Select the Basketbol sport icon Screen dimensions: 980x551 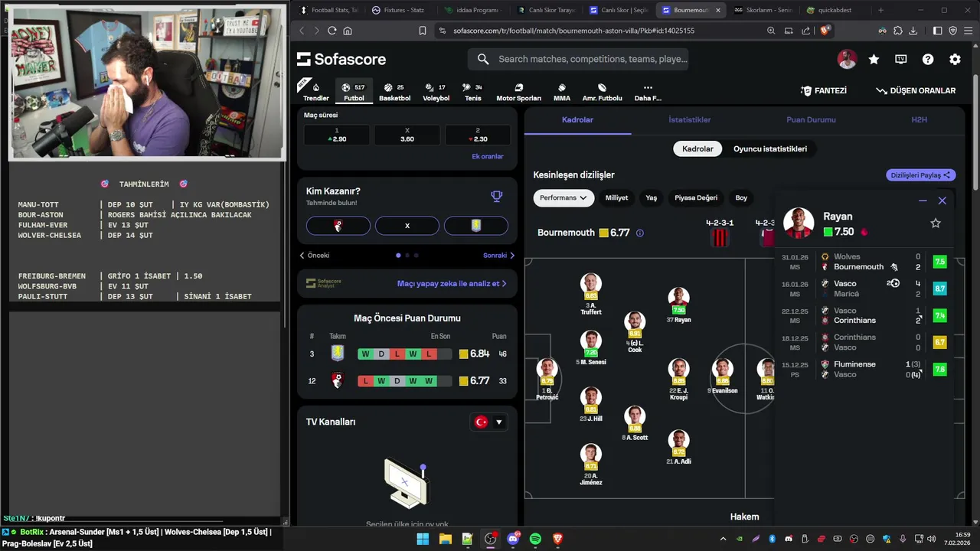pyautogui.click(x=394, y=92)
